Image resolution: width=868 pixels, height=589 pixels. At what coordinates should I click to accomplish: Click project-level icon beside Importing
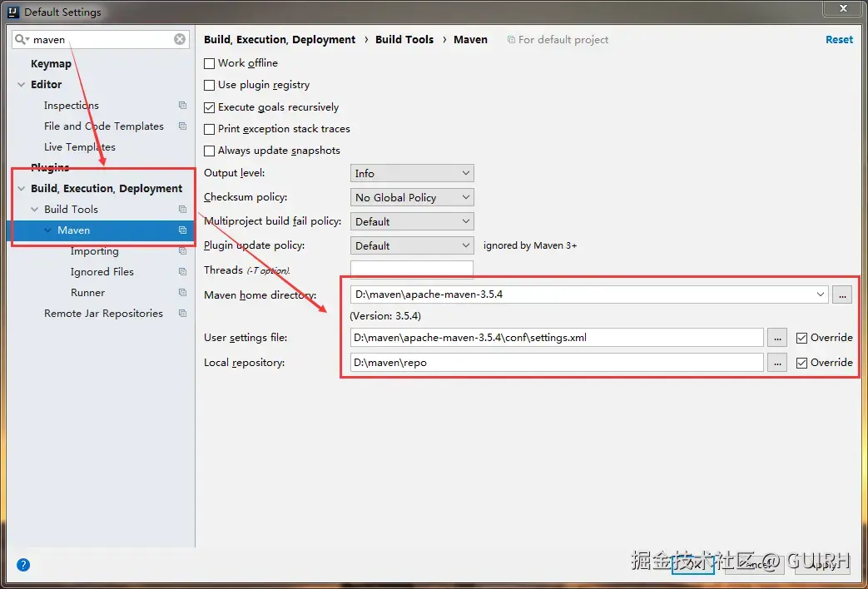point(183,251)
